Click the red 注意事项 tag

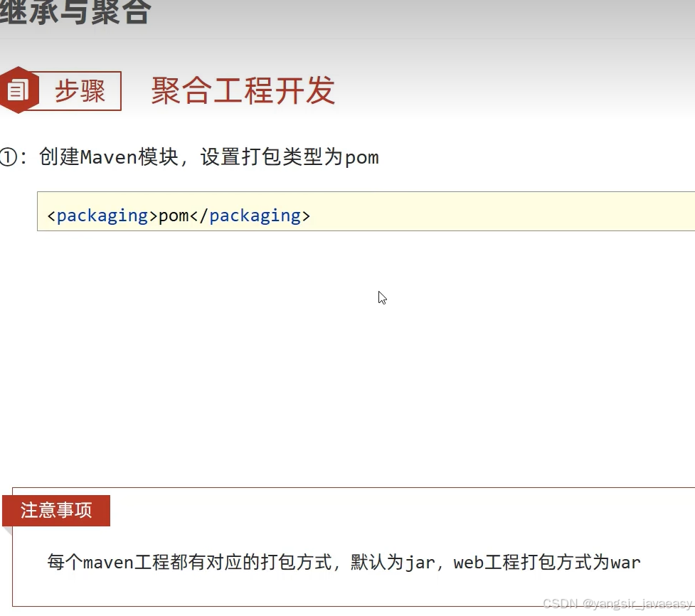(56, 511)
